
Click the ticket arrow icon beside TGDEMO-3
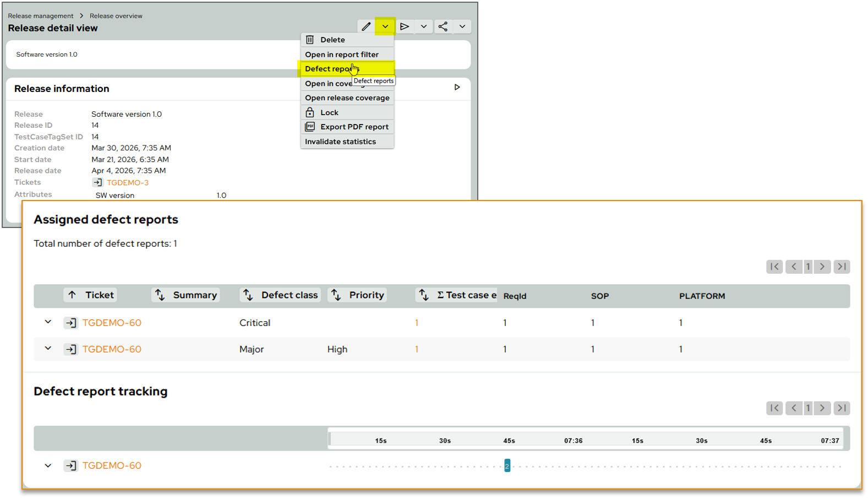(97, 182)
